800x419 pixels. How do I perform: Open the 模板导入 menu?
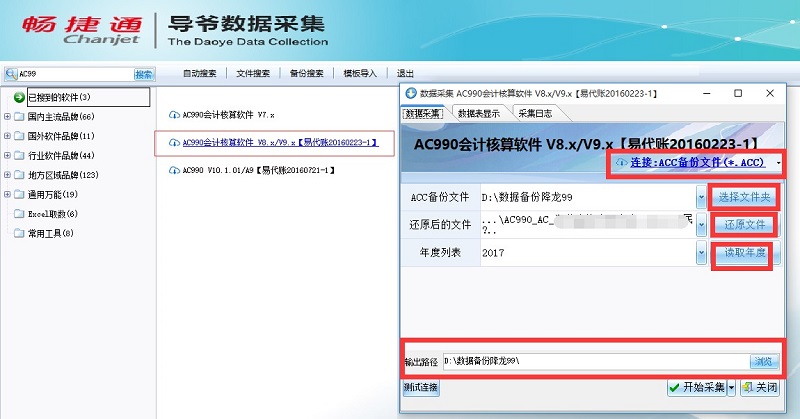tap(360, 73)
